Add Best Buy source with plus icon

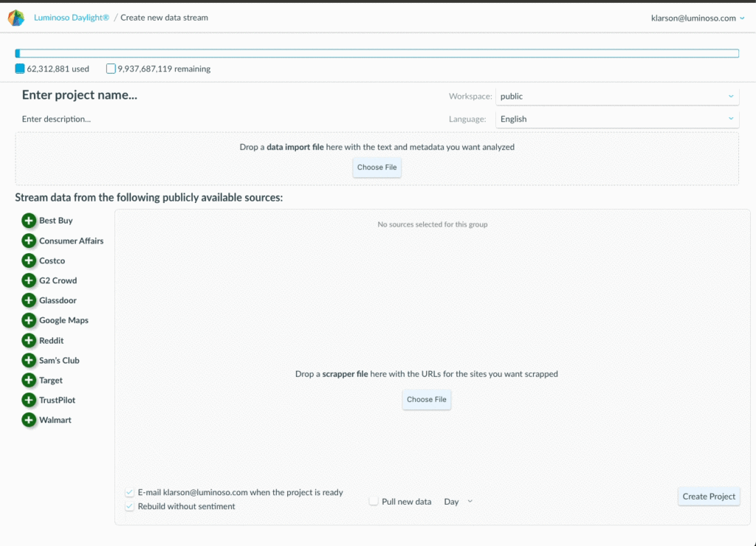click(x=29, y=221)
